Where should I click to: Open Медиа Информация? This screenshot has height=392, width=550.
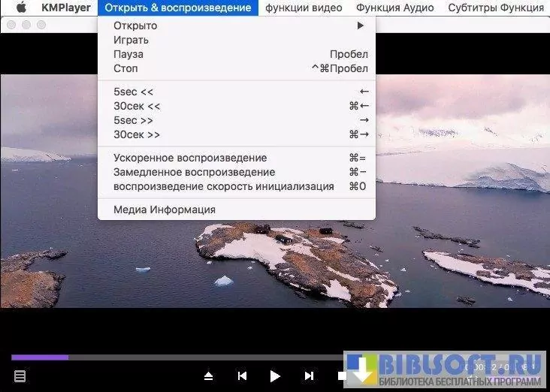pos(164,210)
